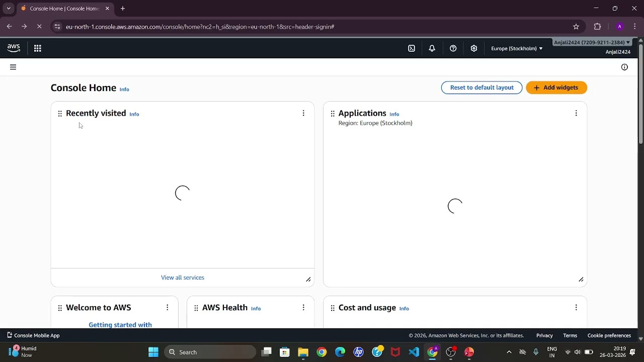Expand the Europe (Stockholm) region selector
The image size is (644, 362).
(517, 48)
